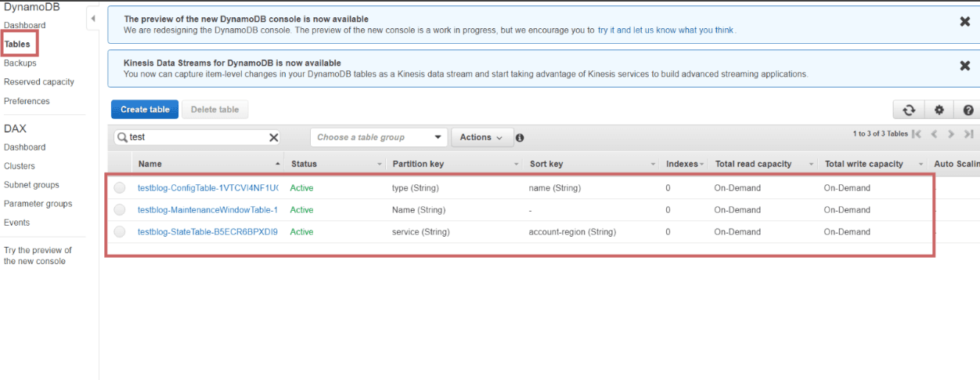This screenshot has height=380, width=980.
Task: Select the testblog-StateTable radio button
Action: coord(120,232)
